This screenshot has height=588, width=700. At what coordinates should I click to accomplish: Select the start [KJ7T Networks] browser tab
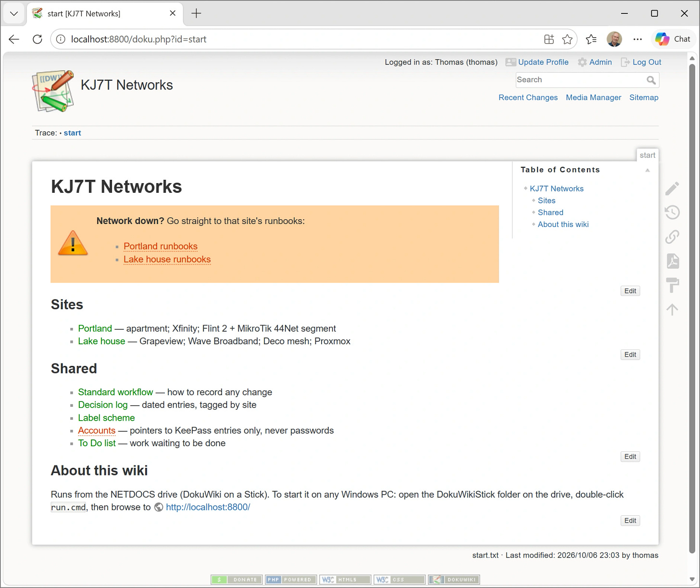point(104,13)
